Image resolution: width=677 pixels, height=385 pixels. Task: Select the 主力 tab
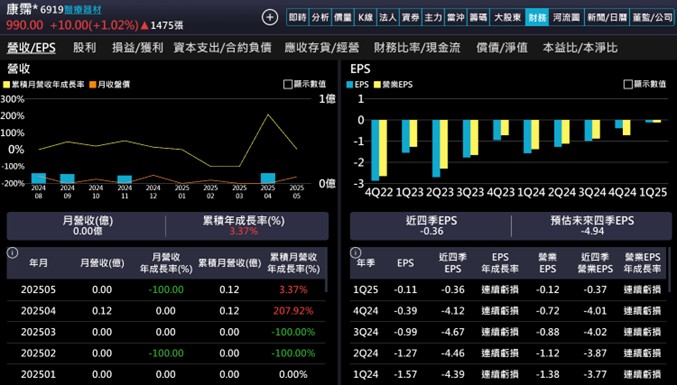(433, 18)
